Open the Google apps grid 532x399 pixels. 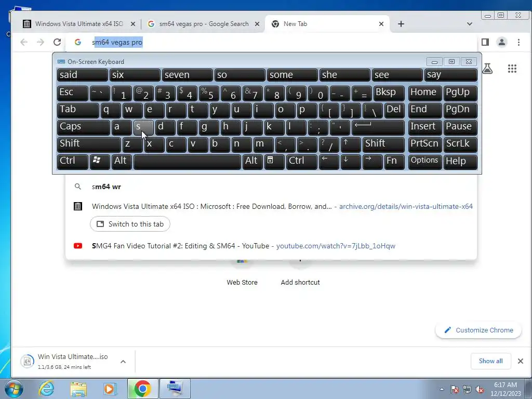point(512,69)
